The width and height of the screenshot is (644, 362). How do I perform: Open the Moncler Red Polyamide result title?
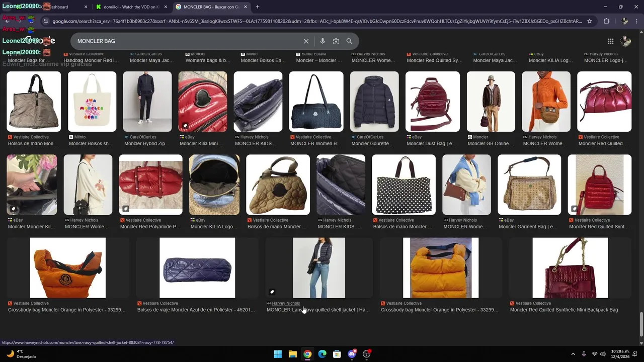[150, 227]
